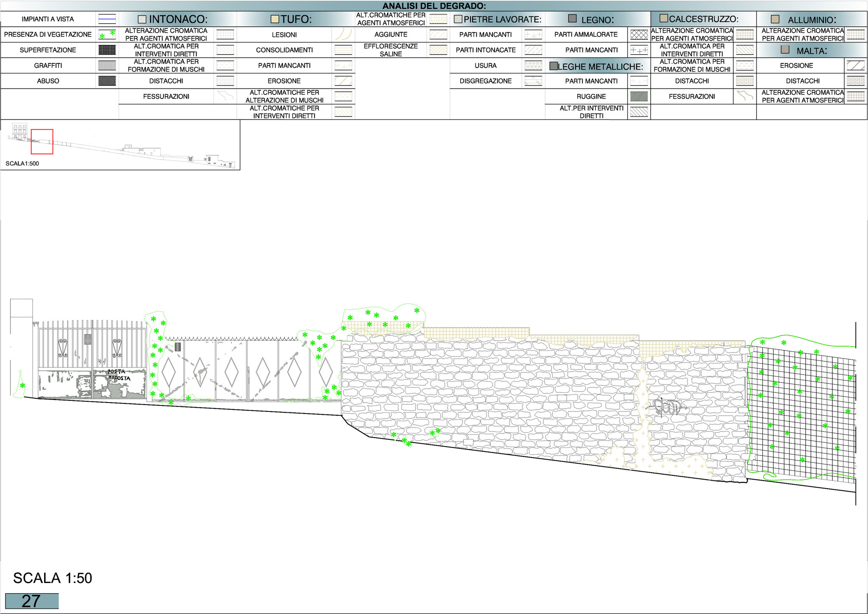868x614 pixels.
Task: Click the graffiti scribble on the stone wall
Action: [668, 407]
